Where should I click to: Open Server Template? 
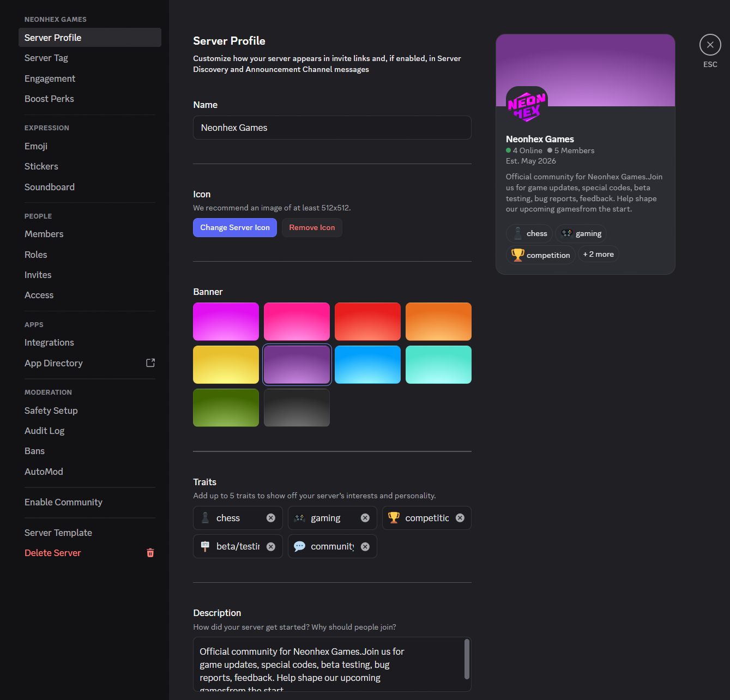(x=90, y=533)
